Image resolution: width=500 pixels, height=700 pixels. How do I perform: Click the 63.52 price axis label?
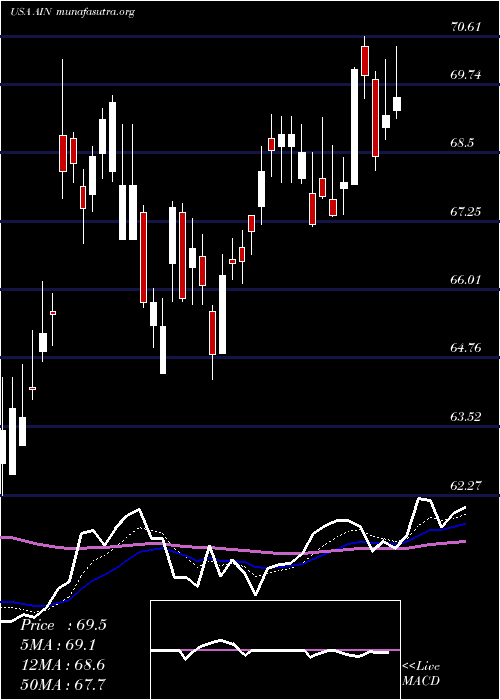coord(466,417)
